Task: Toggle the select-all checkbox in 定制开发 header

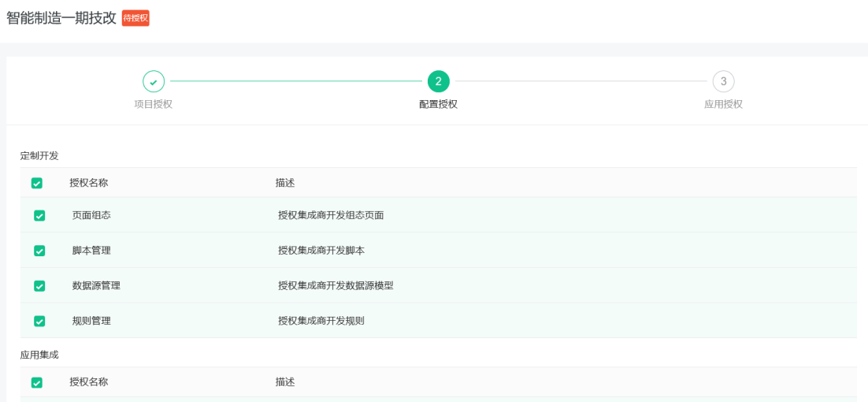Action: click(36, 184)
